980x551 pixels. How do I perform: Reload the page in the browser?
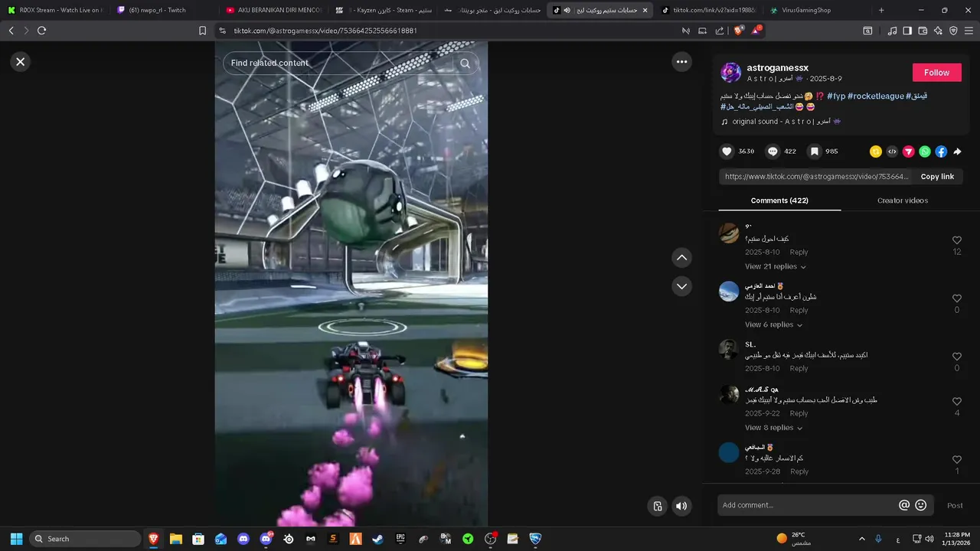pyautogui.click(x=41, y=31)
